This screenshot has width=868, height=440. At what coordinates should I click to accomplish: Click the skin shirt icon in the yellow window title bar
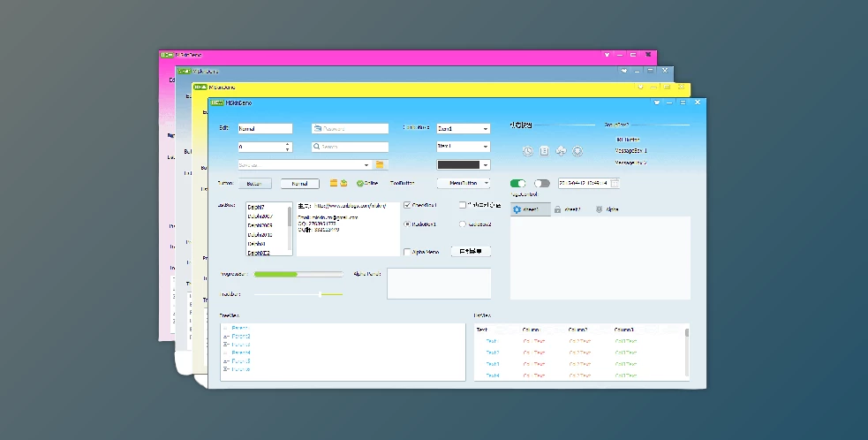(x=640, y=87)
